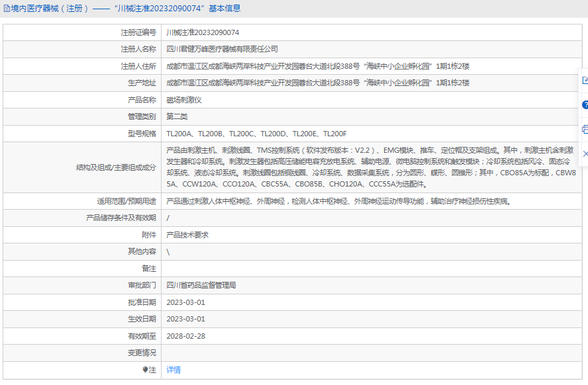
Task: Select management class value 第二类
Action: 177,116
